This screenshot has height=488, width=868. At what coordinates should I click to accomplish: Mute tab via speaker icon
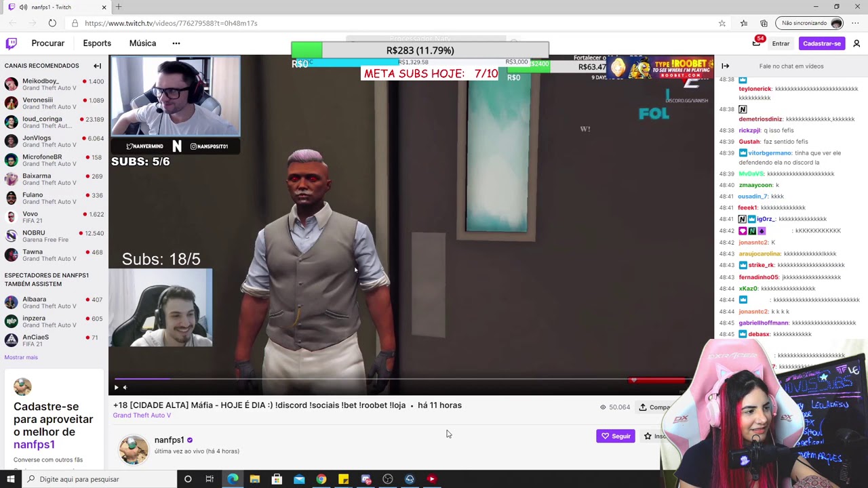click(x=24, y=7)
